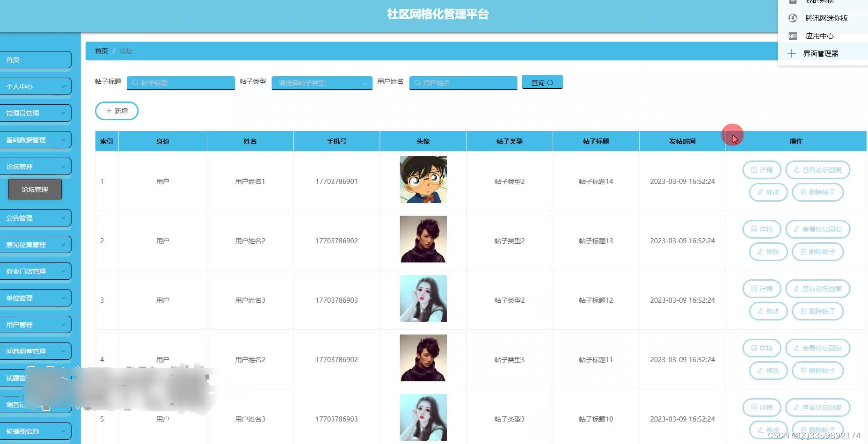Click 删除帖子 for 帖子标题11
The width and height of the screenshot is (868, 444).
817,371
